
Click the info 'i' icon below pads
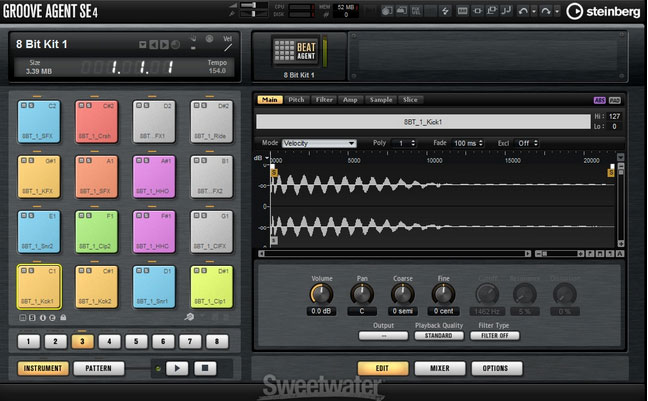[43, 318]
